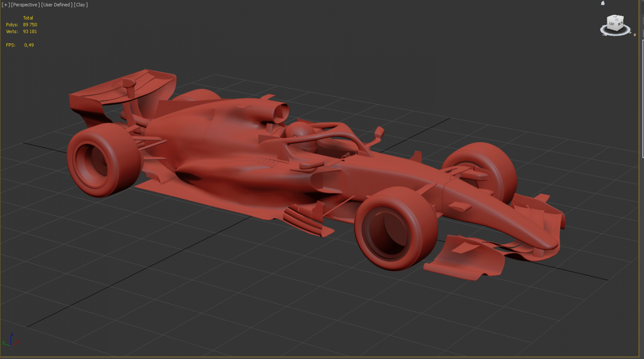Open the Clay per-view preference menu
Screen dimensions: 644x359
pos(80,5)
